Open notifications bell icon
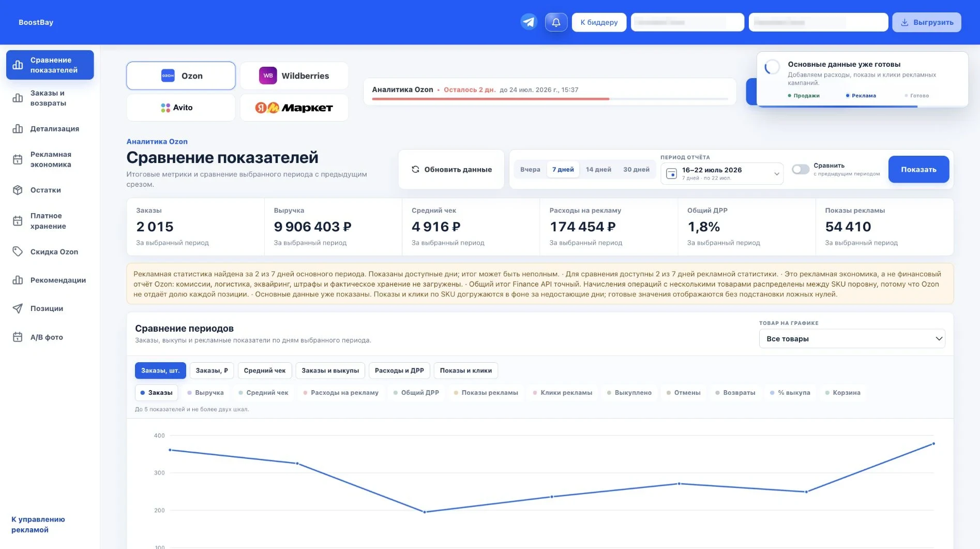The width and height of the screenshot is (980, 549). click(556, 22)
